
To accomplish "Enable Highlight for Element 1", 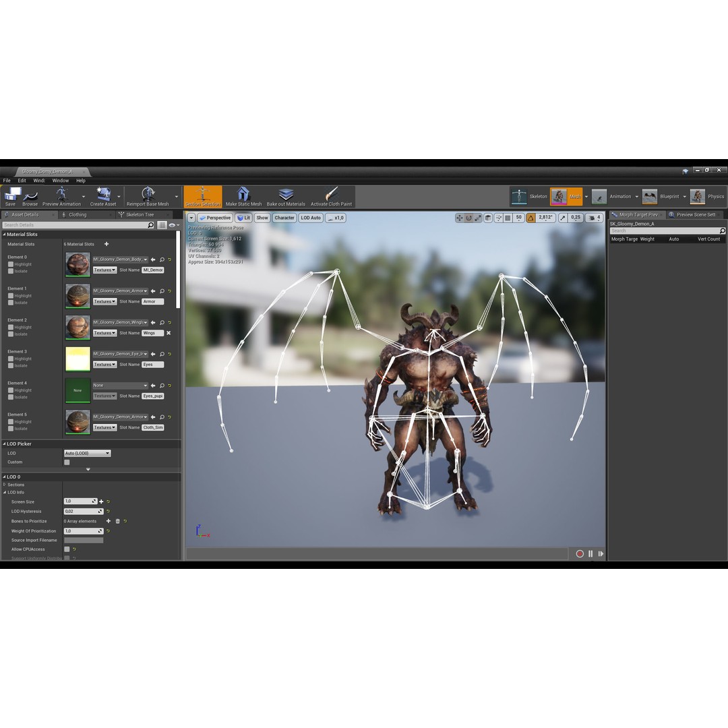I will coord(11,296).
